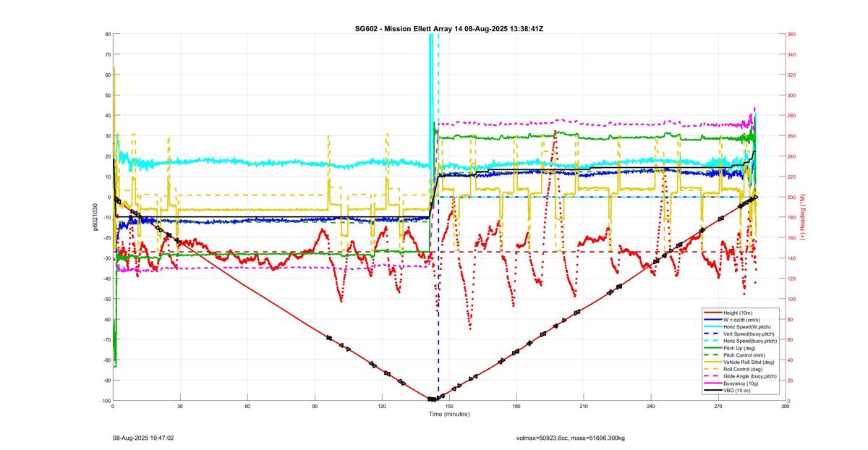The image size is (868, 450).
Task: Select the 'Height (10m)' legend entry
Action: [739, 313]
